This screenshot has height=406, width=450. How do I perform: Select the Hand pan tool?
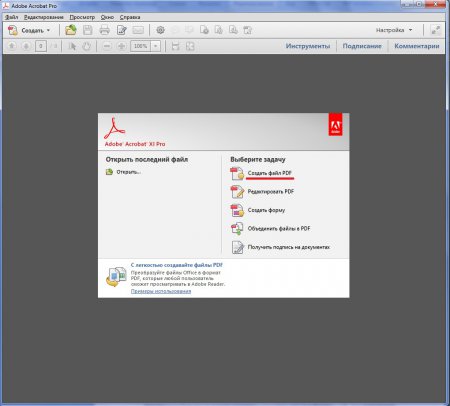point(87,46)
